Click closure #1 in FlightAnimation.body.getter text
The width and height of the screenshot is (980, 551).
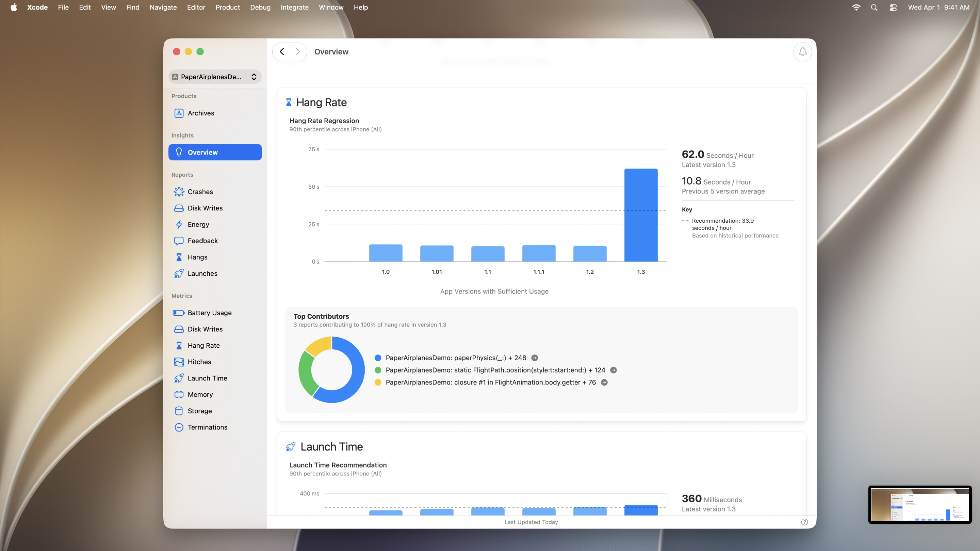tap(491, 382)
